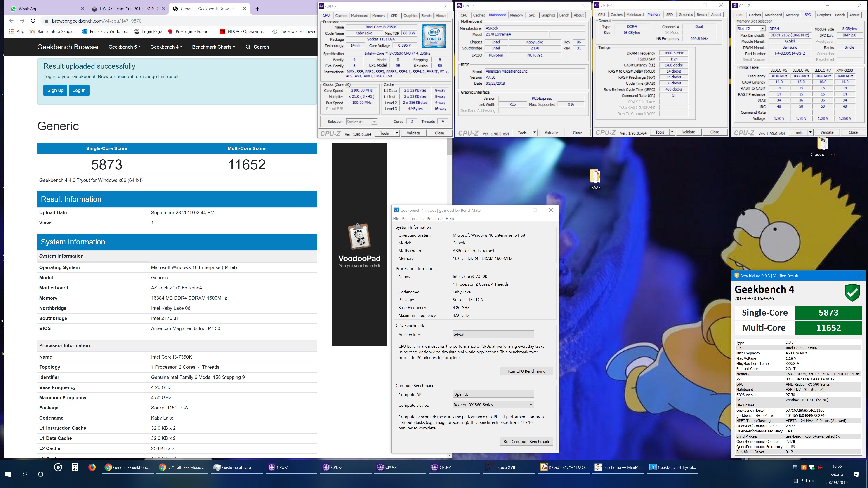Open Bench tab in SPD CPU-Z window
The image size is (868, 488).
840,15
